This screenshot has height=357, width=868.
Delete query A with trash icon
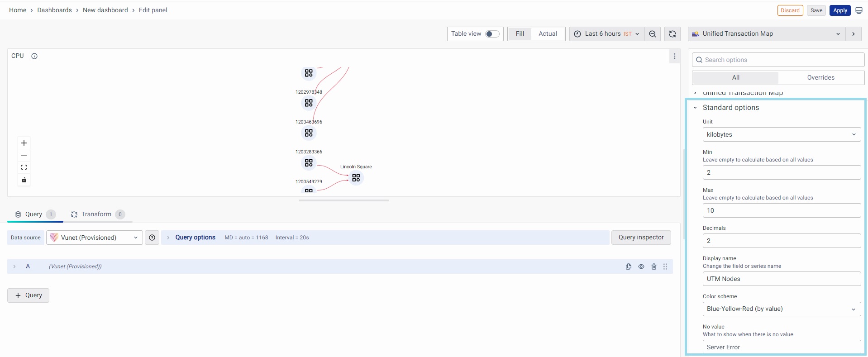pos(653,267)
